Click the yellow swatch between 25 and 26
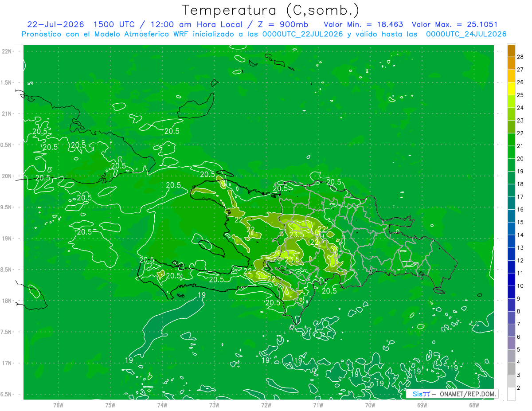 (x=511, y=89)
